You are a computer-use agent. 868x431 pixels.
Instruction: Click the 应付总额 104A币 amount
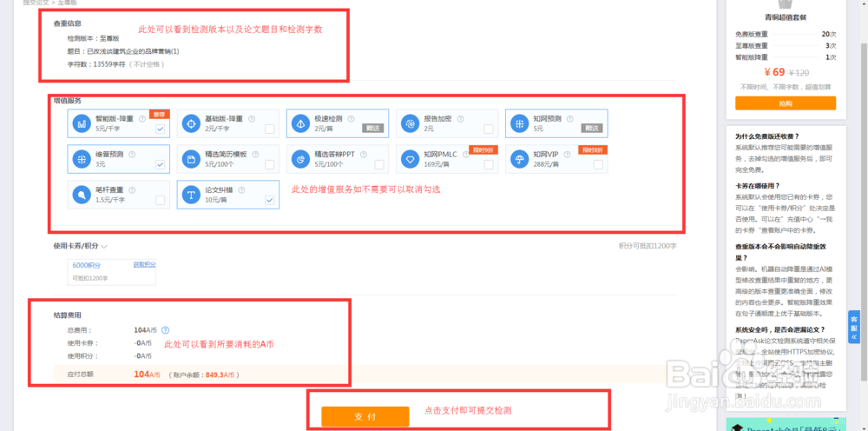pyautogui.click(x=148, y=375)
